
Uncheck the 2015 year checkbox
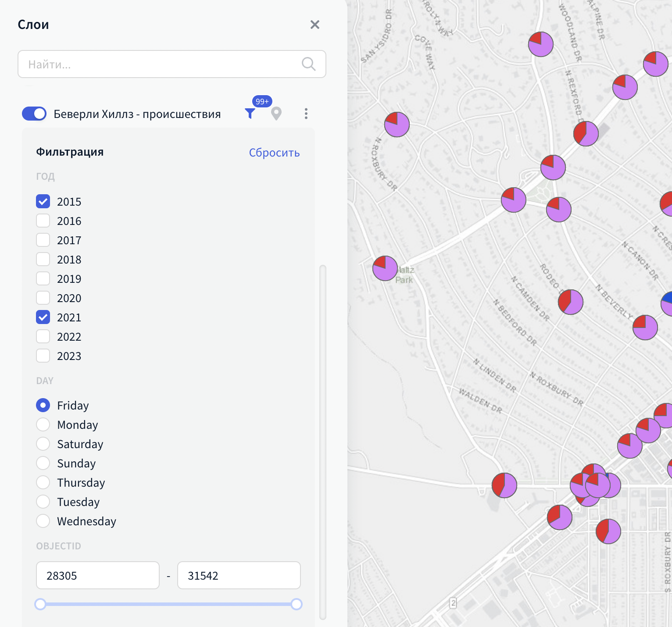[43, 202]
